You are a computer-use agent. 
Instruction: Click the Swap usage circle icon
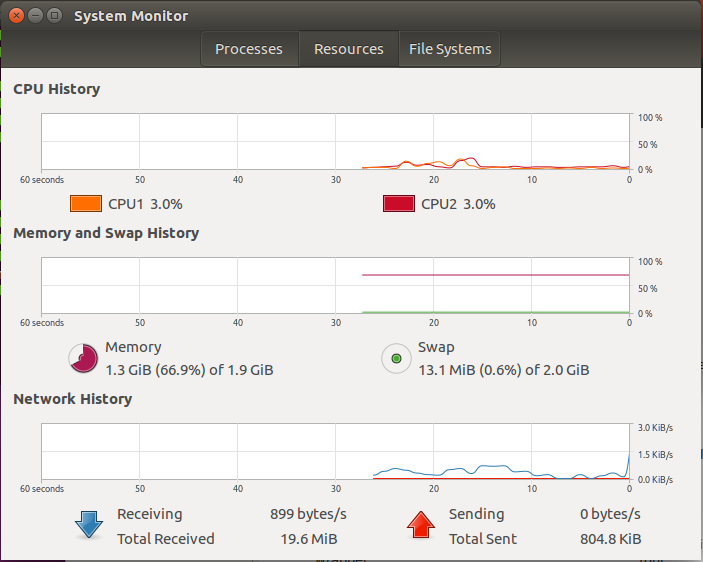coord(396,358)
